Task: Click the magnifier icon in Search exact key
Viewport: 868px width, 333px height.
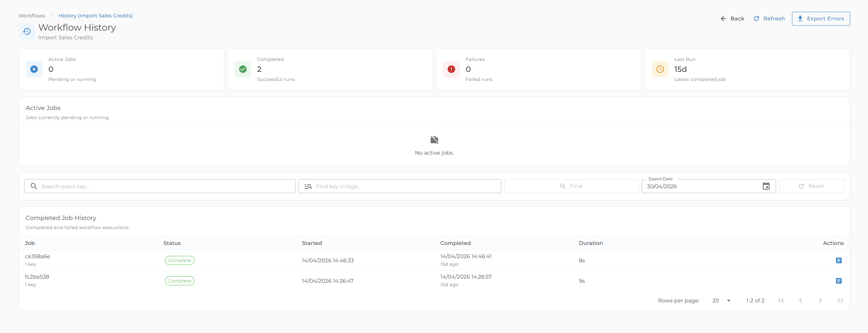Action: (x=34, y=186)
